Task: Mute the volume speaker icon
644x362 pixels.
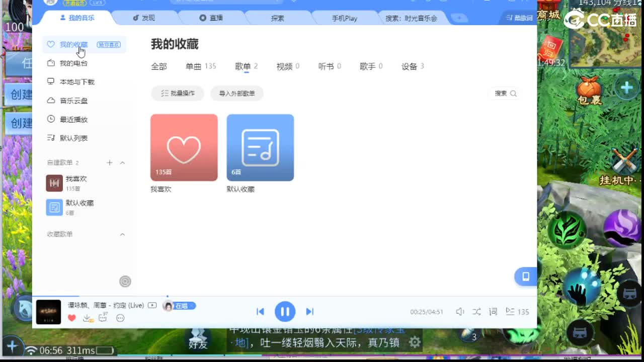Action: (460, 312)
